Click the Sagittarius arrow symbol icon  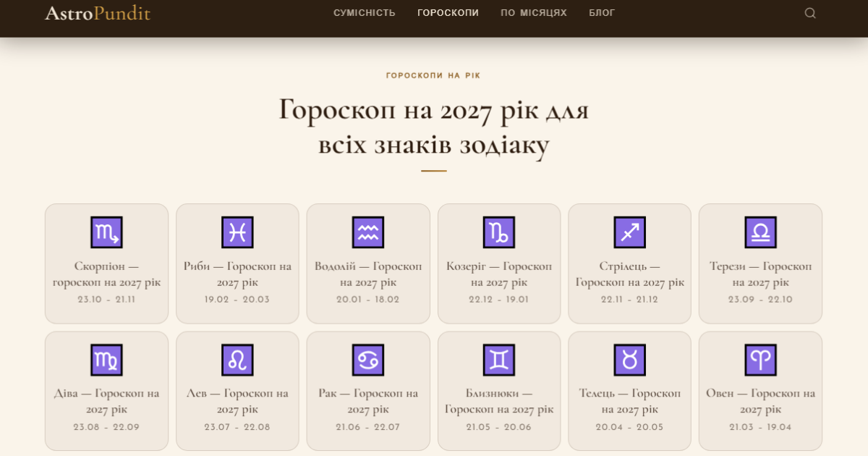pos(629,232)
